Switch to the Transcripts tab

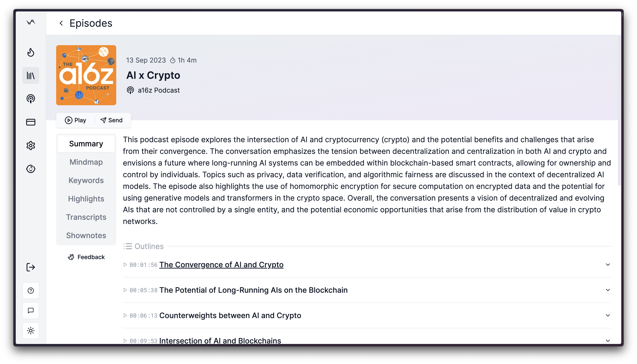pyautogui.click(x=86, y=217)
